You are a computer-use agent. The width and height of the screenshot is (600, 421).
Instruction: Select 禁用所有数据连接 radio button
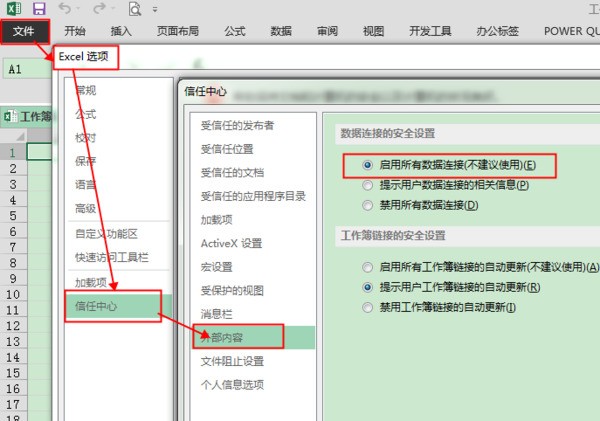point(367,206)
